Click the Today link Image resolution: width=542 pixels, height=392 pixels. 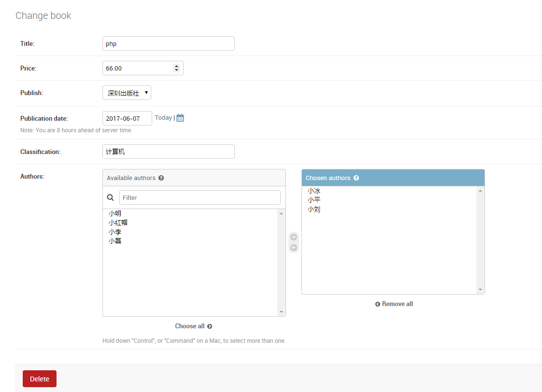click(x=163, y=118)
